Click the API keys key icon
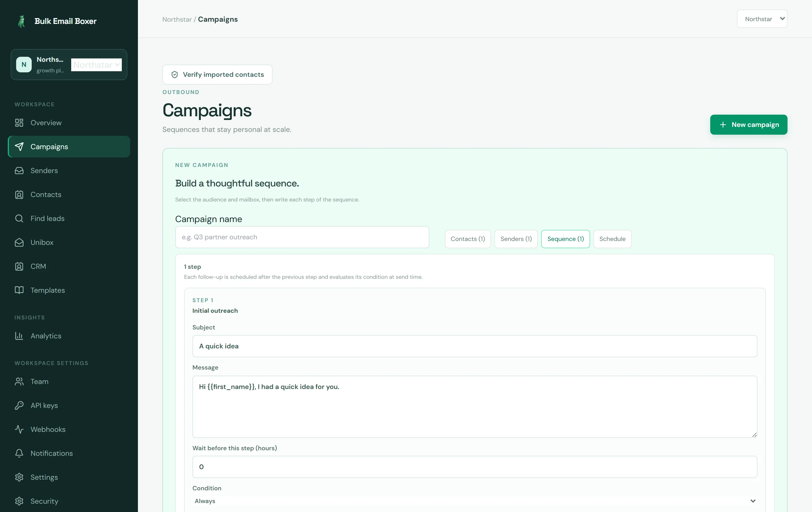The width and height of the screenshot is (812, 512). click(x=19, y=405)
